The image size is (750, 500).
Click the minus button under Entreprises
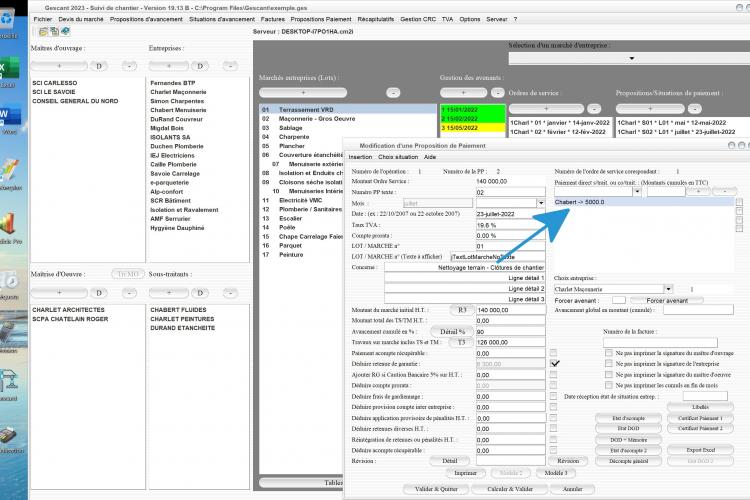coord(231,66)
